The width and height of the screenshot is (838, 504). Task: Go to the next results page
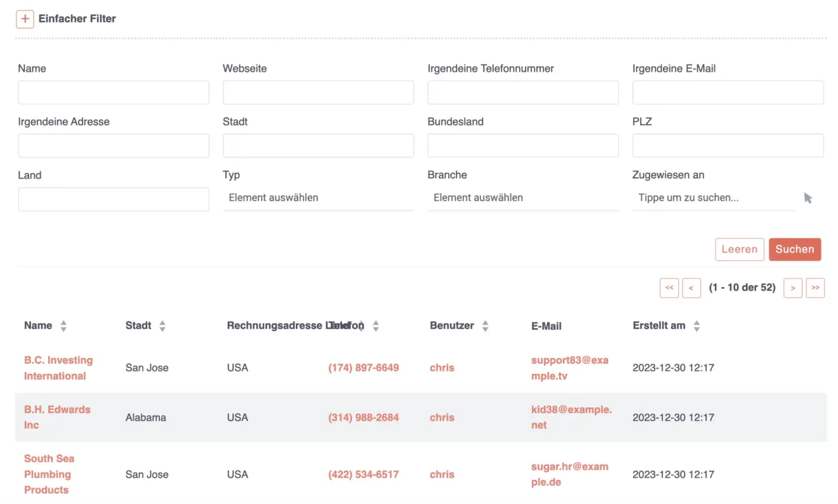pos(792,288)
